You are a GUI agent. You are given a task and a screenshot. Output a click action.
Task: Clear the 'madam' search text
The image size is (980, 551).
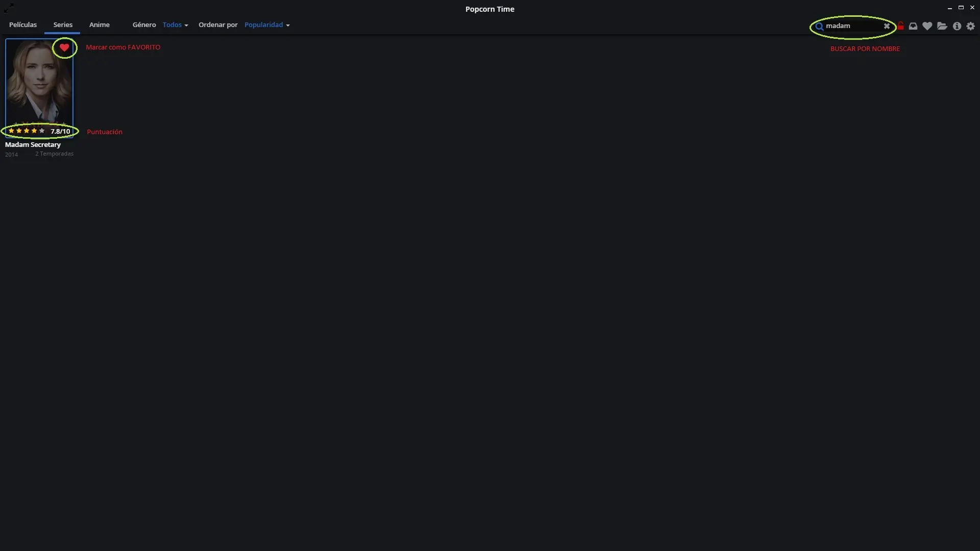coord(887,26)
